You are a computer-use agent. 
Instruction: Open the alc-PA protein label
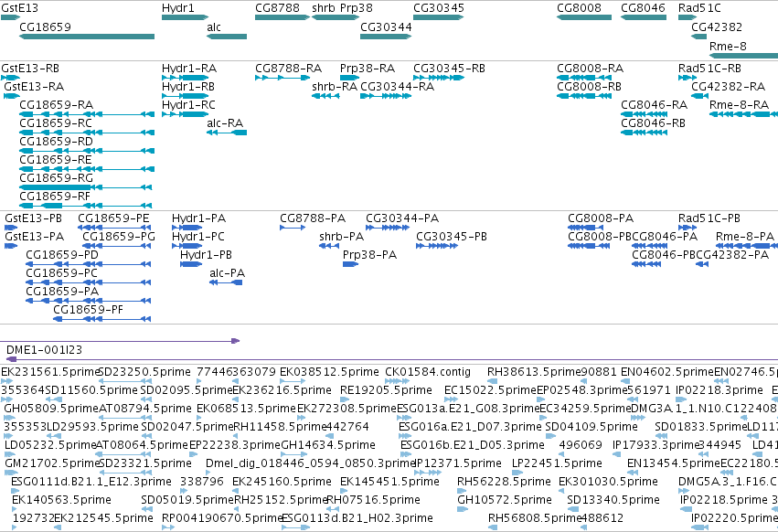point(228,273)
